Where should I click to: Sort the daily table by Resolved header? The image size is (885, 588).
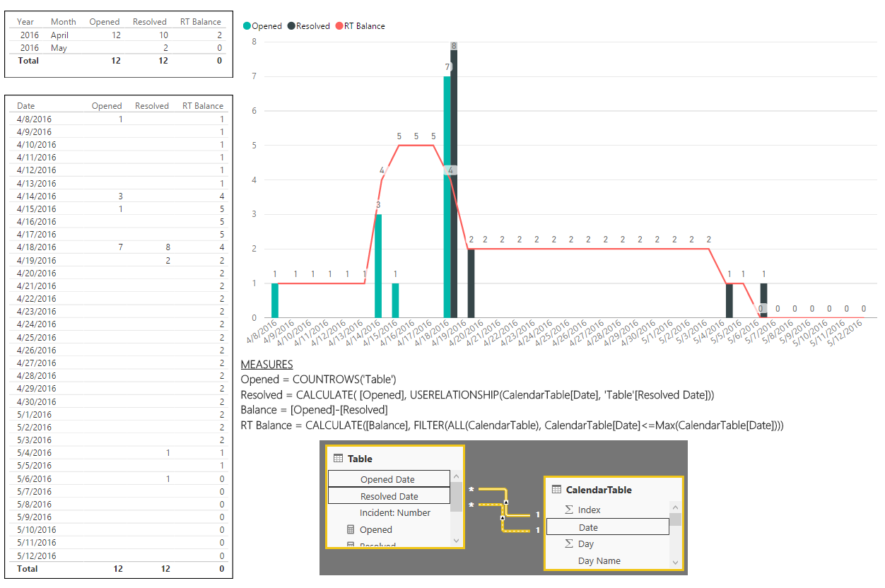click(x=152, y=106)
